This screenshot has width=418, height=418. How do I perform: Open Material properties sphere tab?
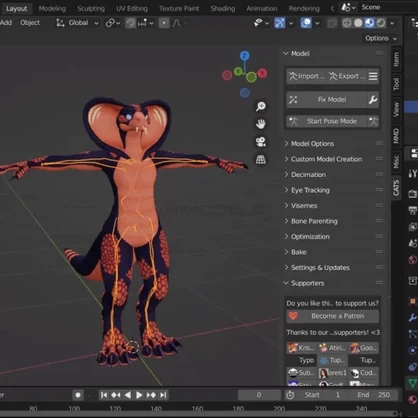pyautogui.click(x=412, y=399)
